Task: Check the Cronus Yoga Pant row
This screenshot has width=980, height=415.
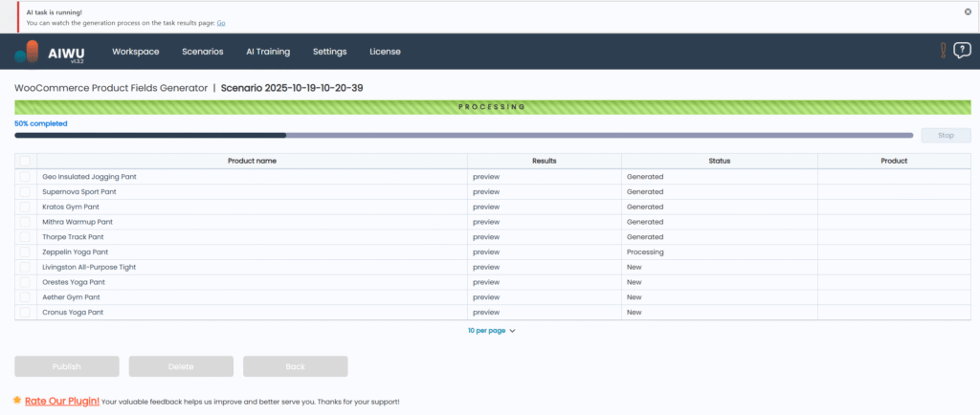Action: (x=25, y=312)
